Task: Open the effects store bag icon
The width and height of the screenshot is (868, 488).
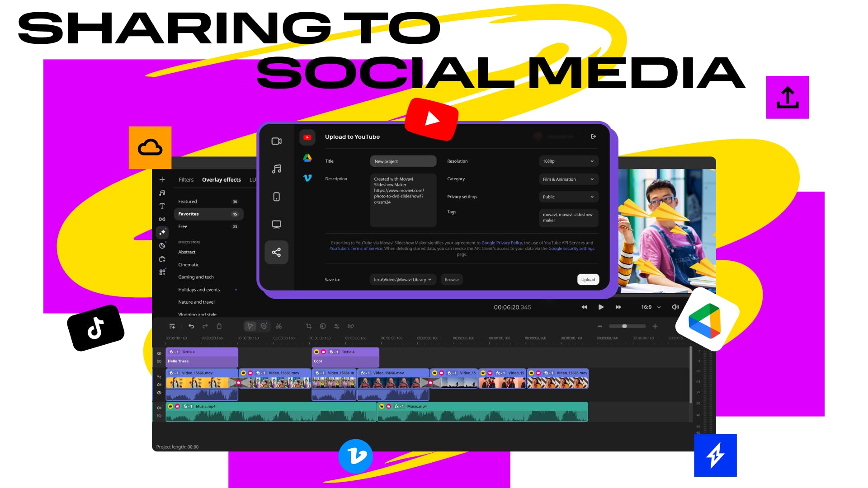Action: point(162,259)
